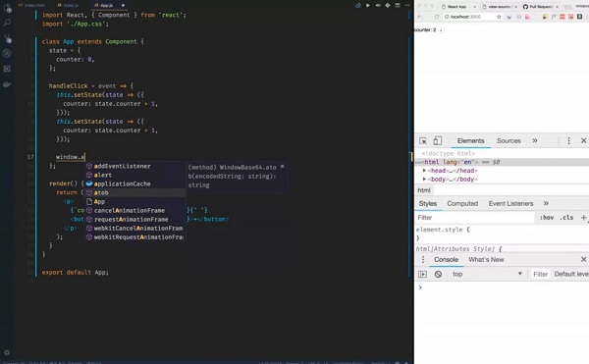Switch to the index.js editor tab
Screen dimensions: 589x364
pyautogui.click(x=68, y=5)
